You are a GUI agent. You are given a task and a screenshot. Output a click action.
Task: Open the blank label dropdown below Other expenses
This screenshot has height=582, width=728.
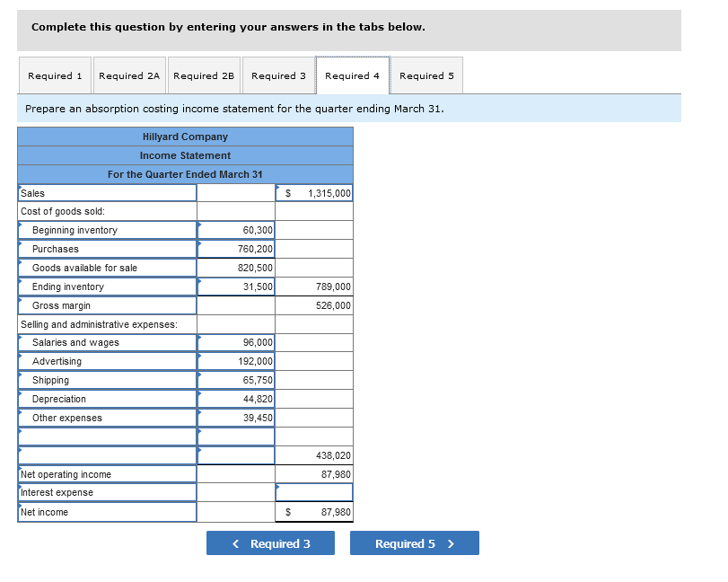click(x=107, y=436)
